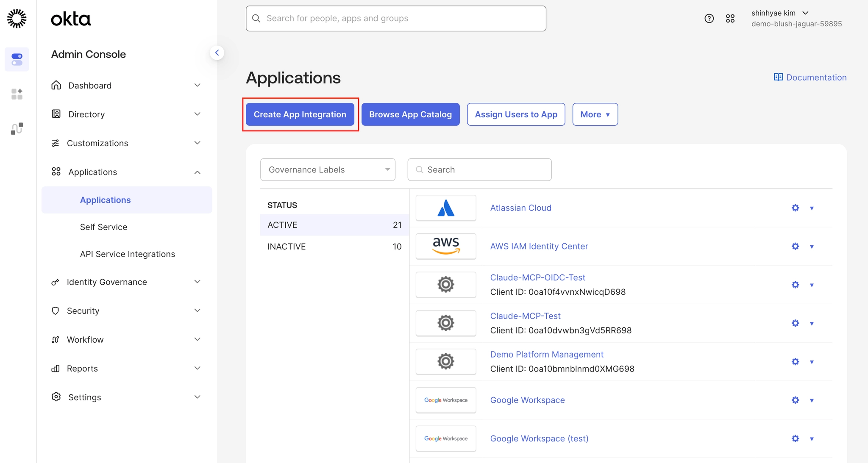Click the Workflow icon in sidebar
The width and height of the screenshot is (868, 463).
(56, 340)
